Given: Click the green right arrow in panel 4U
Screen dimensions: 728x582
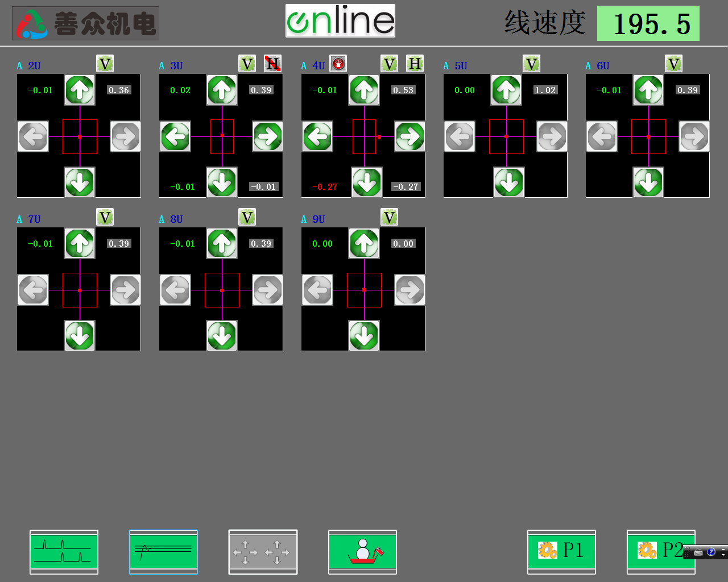Looking at the screenshot, I should [409, 136].
